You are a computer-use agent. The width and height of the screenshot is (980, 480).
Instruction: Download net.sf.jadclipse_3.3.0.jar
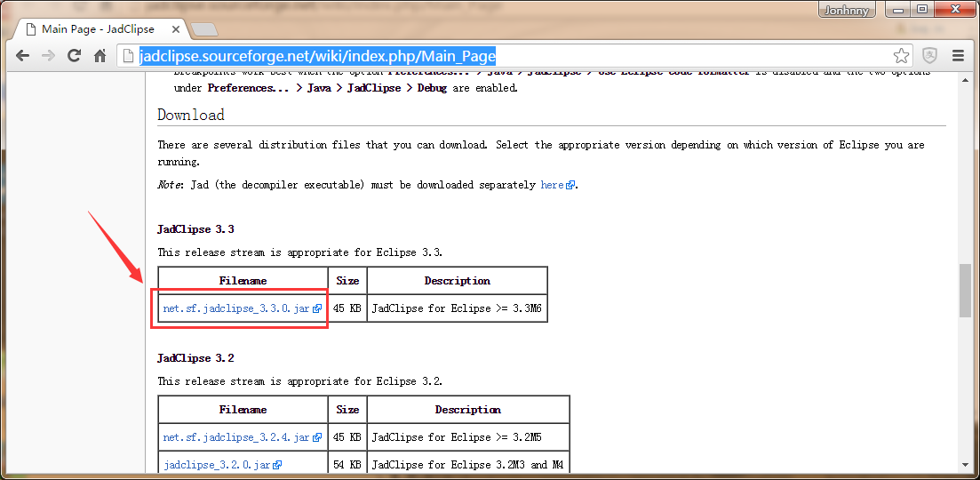(x=236, y=308)
